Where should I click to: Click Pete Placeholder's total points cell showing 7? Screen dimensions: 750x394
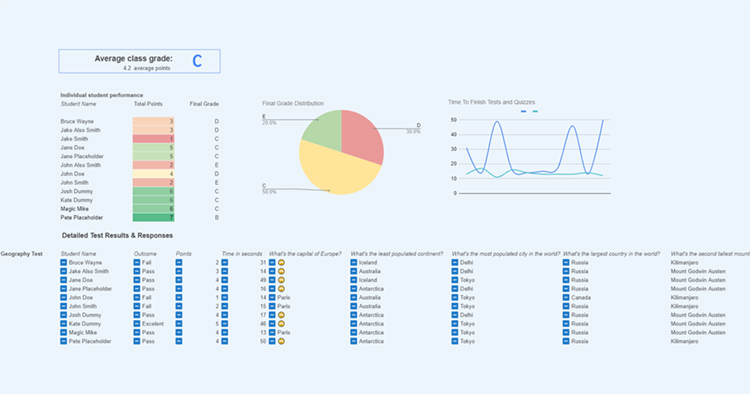pyautogui.click(x=154, y=218)
